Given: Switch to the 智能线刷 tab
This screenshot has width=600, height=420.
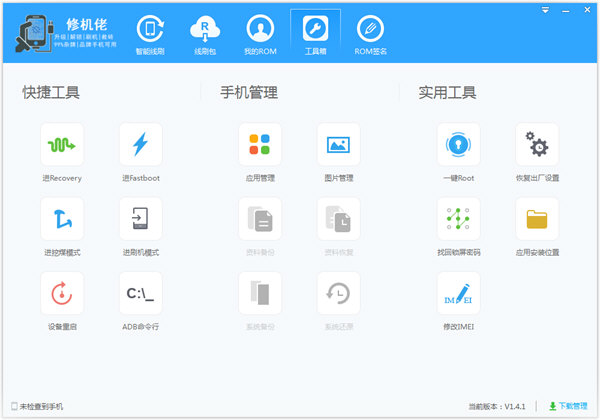Looking at the screenshot, I should click(152, 34).
